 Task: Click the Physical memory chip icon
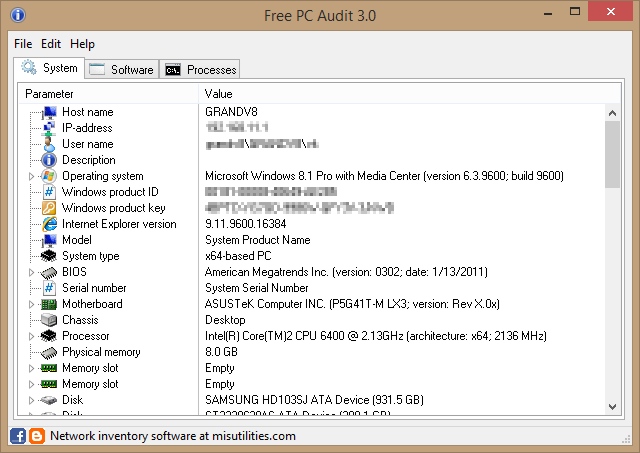(49, 352)
